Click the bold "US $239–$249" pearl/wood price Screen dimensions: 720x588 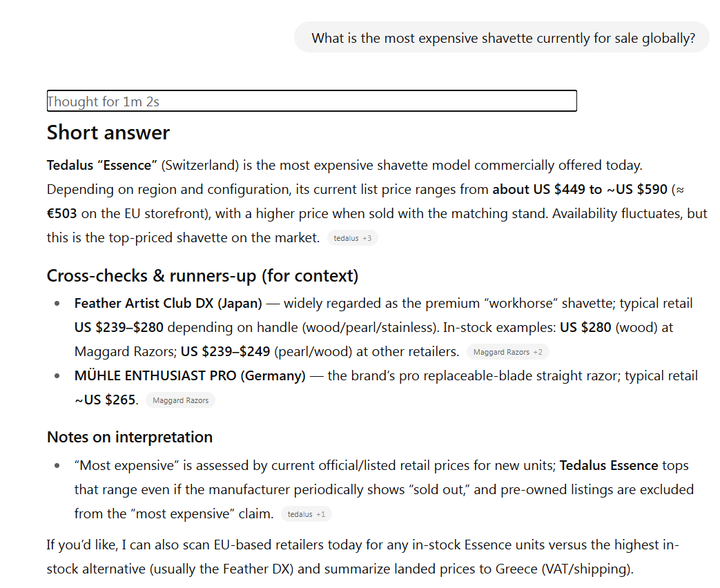225,352
